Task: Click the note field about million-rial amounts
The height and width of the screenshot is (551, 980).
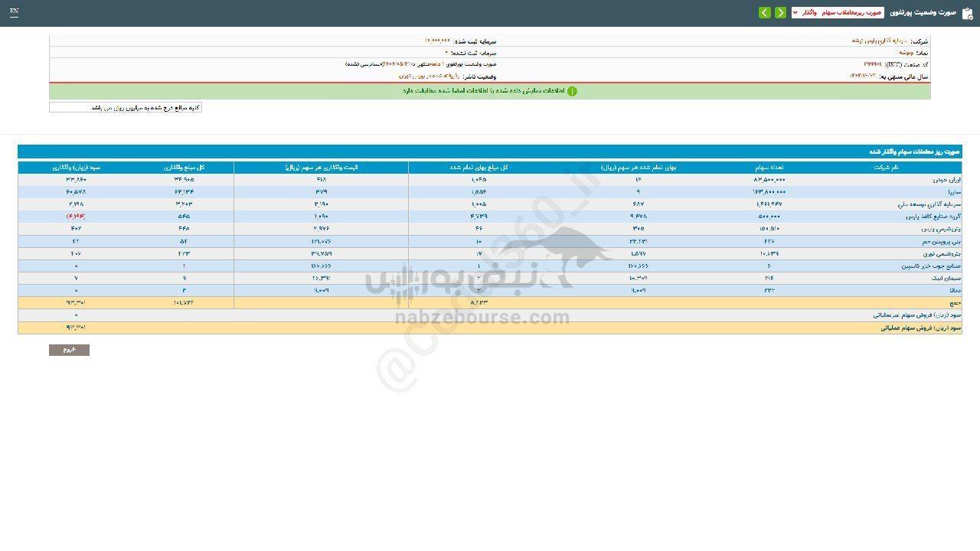Action: (126, 108)
